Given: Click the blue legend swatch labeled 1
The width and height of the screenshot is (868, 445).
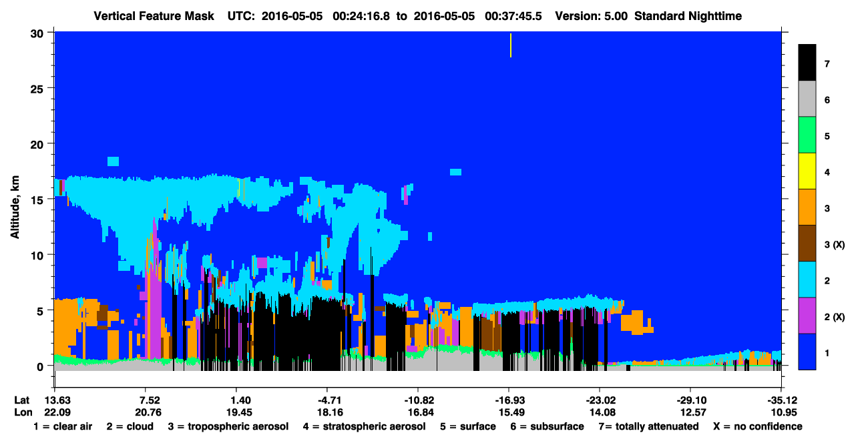Looking at the screenshot, I should pyautogui.click(x=807, y=351).
